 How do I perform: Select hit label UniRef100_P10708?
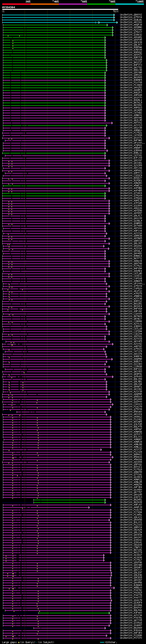coord(131,82)
